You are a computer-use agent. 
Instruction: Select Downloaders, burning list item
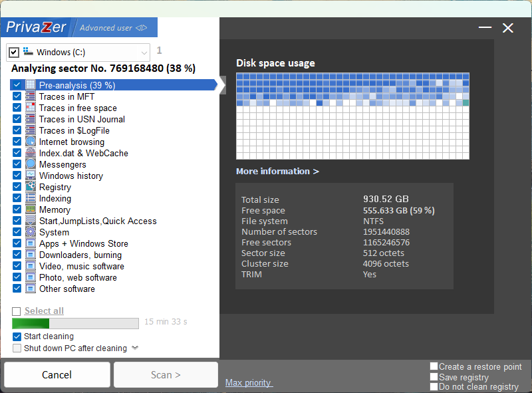80,255
